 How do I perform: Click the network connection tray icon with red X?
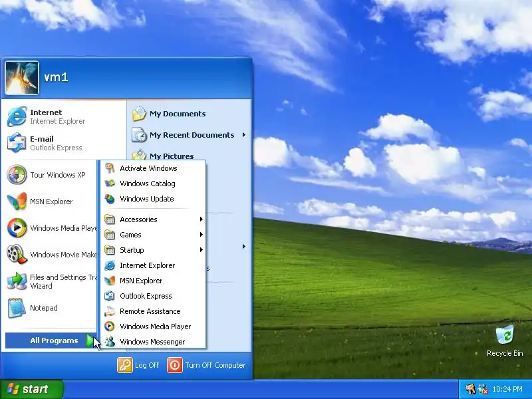tap(482, 389)
